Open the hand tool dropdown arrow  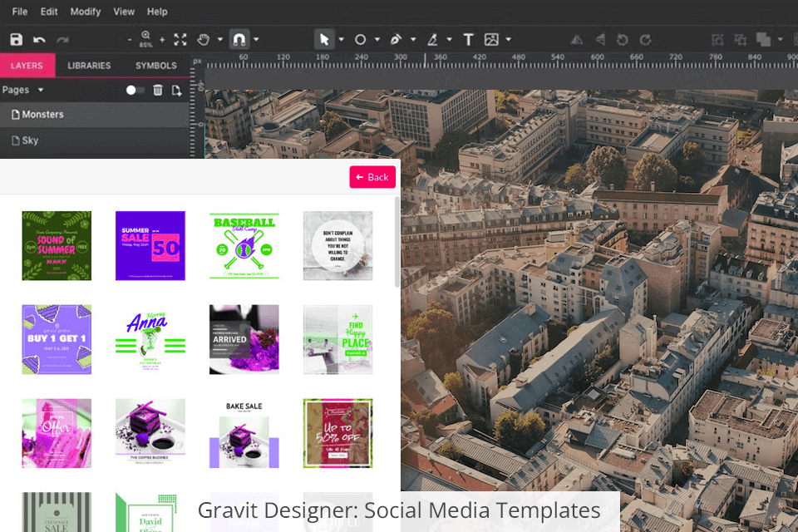(219, 39)
